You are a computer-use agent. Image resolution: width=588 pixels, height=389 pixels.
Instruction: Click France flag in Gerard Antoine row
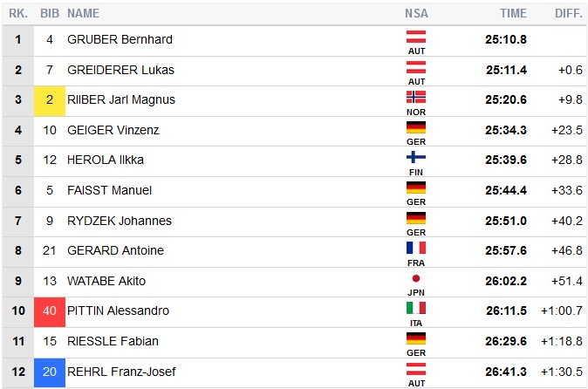pyautogui.click(x=416, y=248)
